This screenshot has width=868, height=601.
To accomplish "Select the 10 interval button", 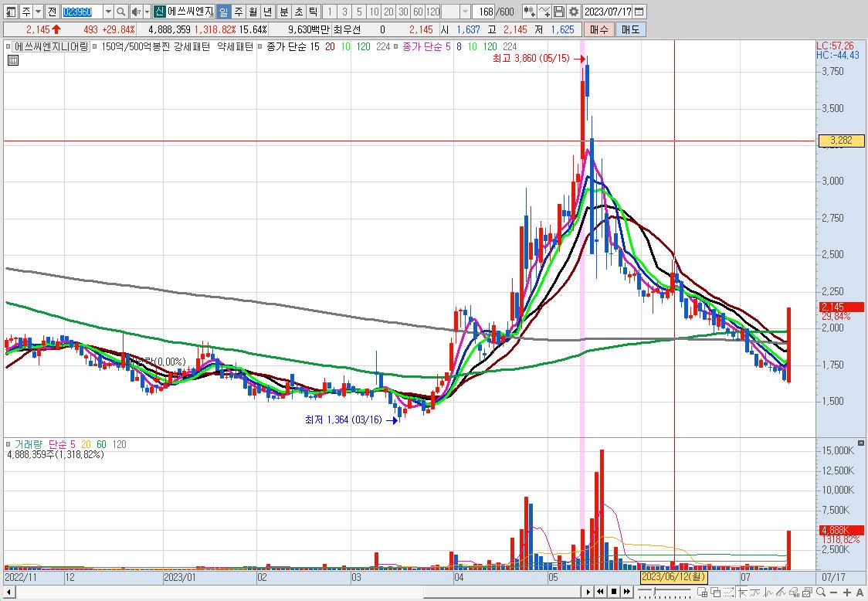I will click(x=375, y=12).
